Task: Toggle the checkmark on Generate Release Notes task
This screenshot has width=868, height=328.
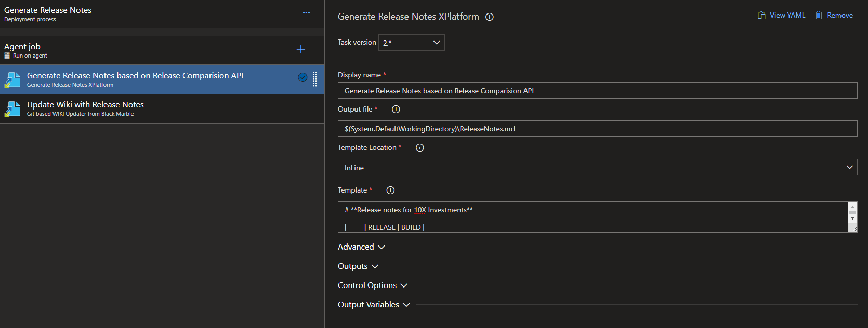Action: [x=303, y=77]
